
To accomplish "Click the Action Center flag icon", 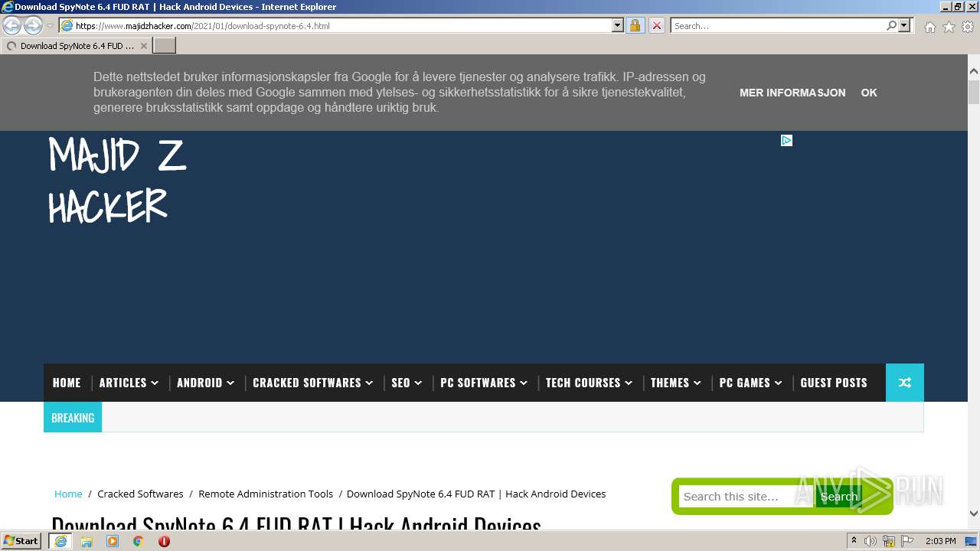I will [907, 541].
